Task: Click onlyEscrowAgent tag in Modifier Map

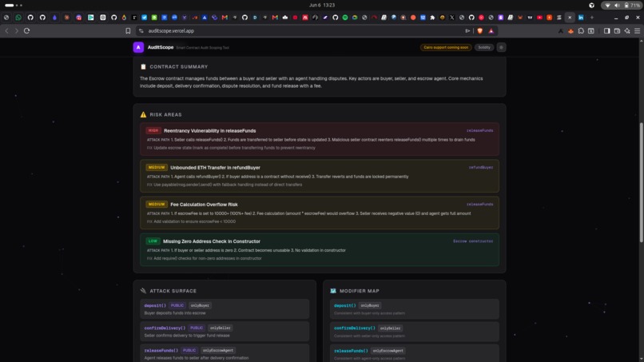Action: point(388,351)
